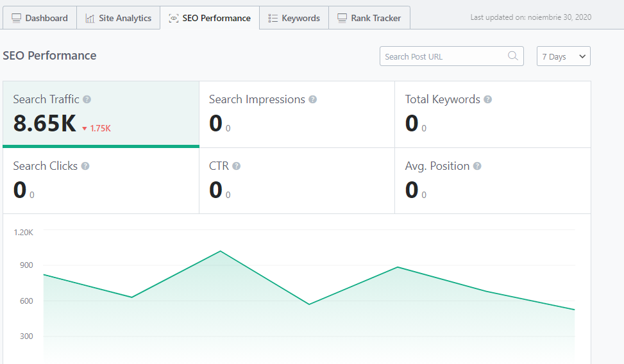Select the Search Impressions metric card
This screenshot has width=624, height=364.
click(x=296, y=114)
